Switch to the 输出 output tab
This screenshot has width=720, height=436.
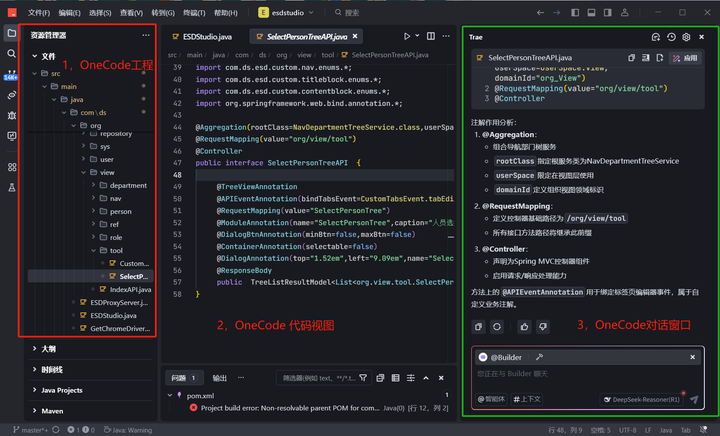click(x=219, y=378)
